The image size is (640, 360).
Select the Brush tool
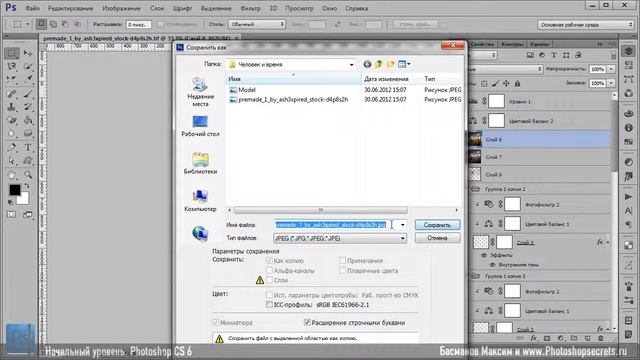point(28,94)
